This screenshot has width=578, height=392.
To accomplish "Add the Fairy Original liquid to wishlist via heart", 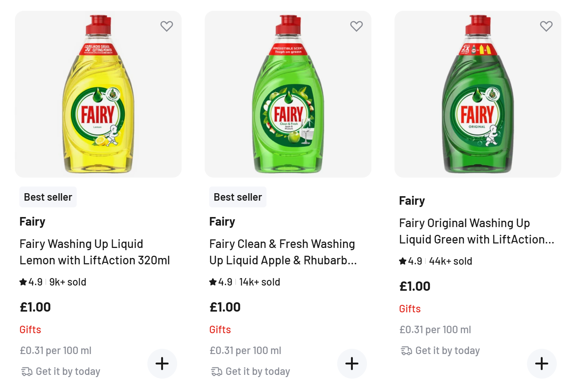I will [546, 26].
